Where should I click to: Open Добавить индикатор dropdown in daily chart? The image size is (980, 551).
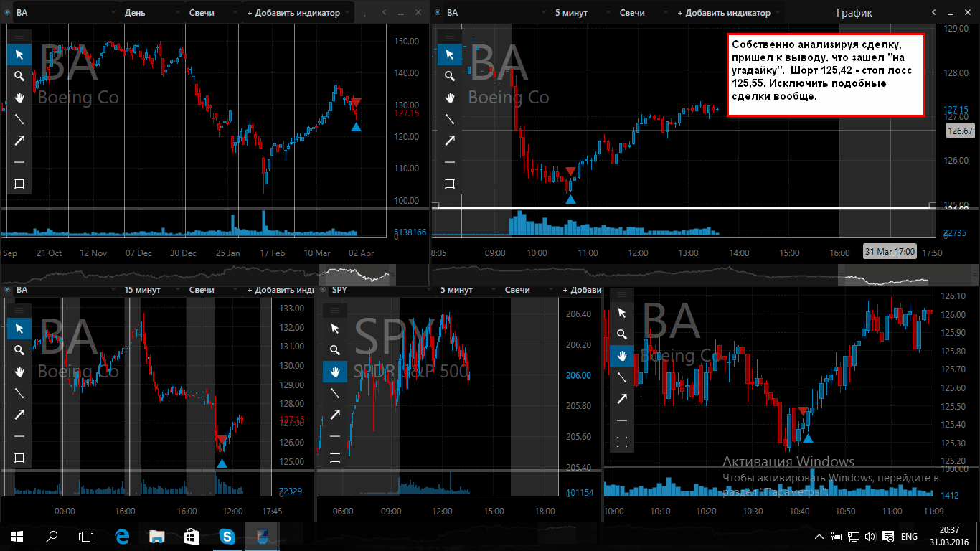click(298, 13)
